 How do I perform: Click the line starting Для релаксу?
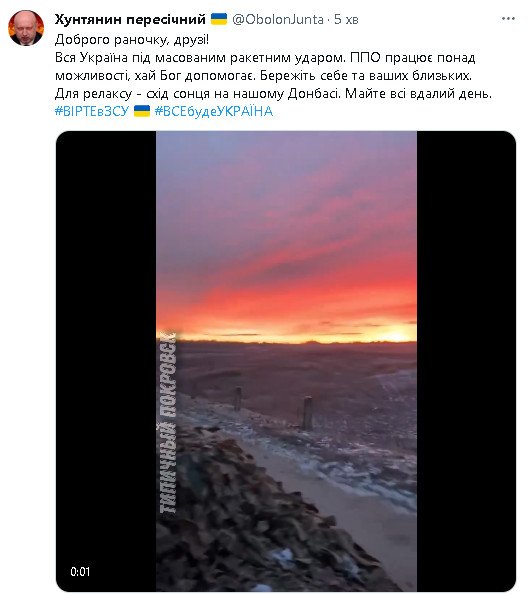[273, 94]
